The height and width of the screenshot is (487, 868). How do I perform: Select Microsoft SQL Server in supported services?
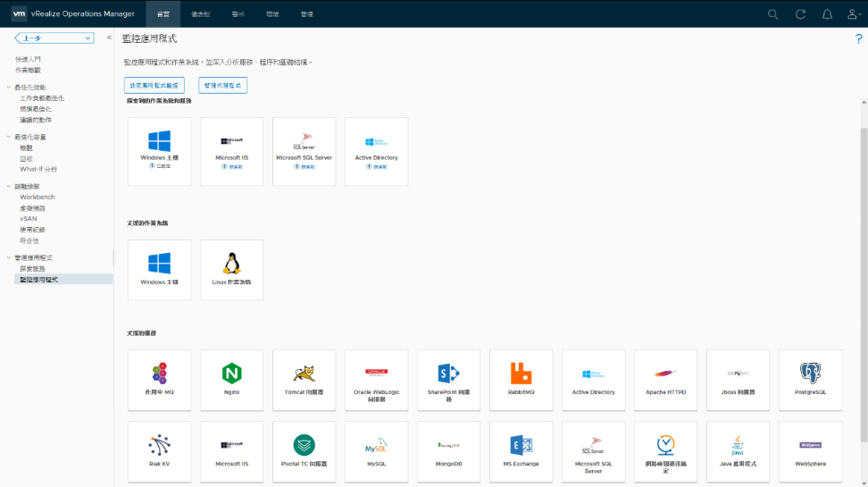(594, 451)
